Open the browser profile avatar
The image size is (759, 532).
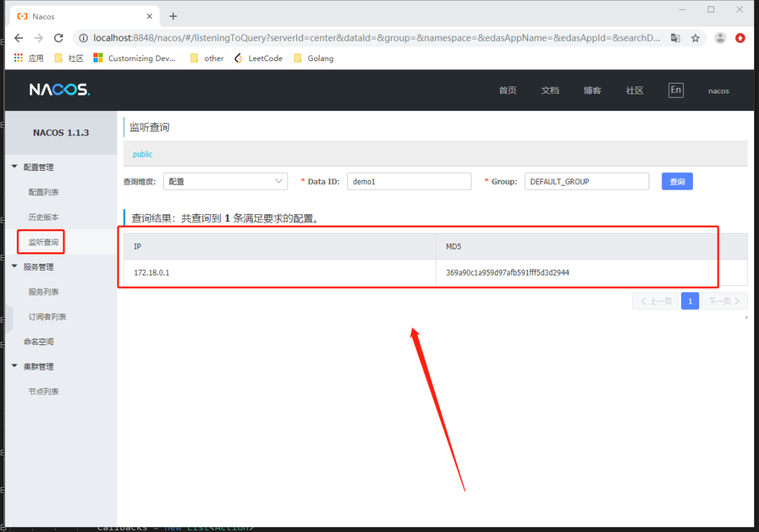[x=720, y=38]
